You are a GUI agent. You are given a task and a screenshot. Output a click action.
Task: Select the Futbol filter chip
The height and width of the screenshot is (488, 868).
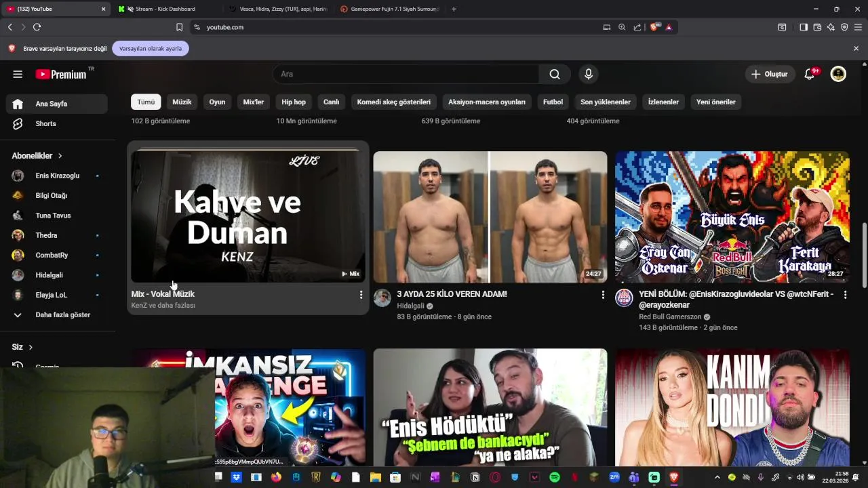click(x=553, y=102)
